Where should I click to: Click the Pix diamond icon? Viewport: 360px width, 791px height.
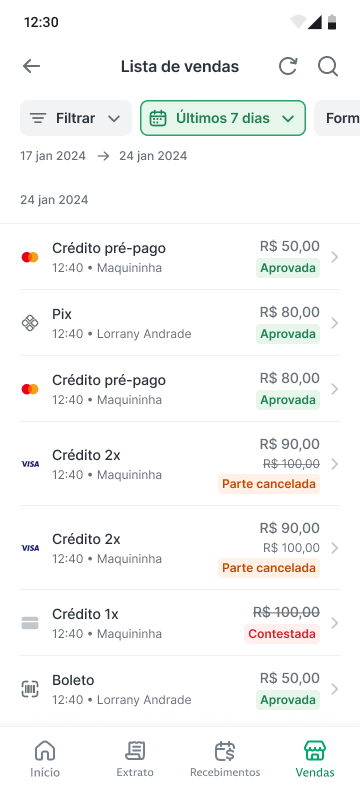(x=30, y=323)
